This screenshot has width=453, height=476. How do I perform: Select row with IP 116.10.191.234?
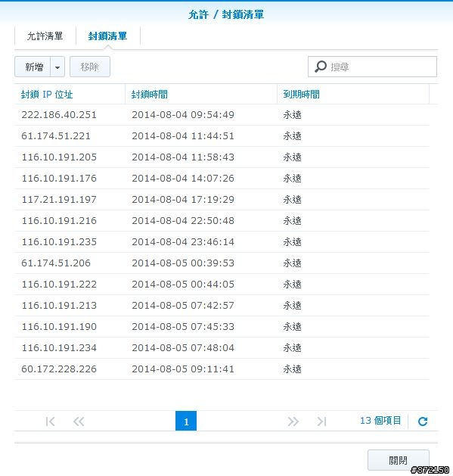click(222, 348)
